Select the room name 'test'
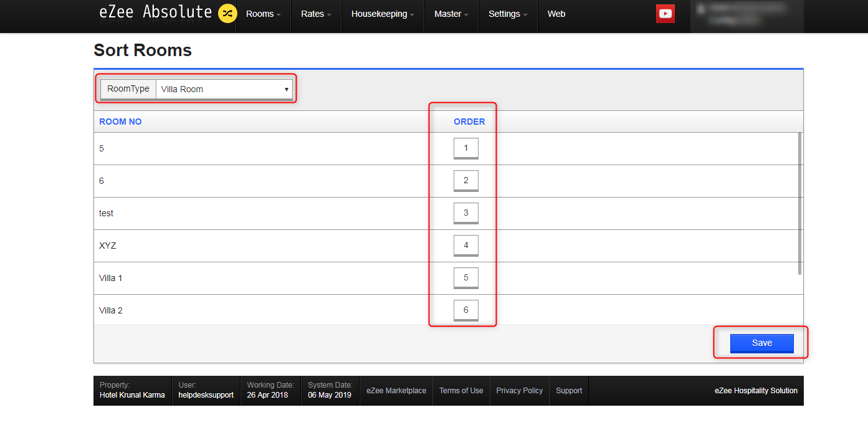The height and width of the screenshot is (430, 868). pos(107,213)
